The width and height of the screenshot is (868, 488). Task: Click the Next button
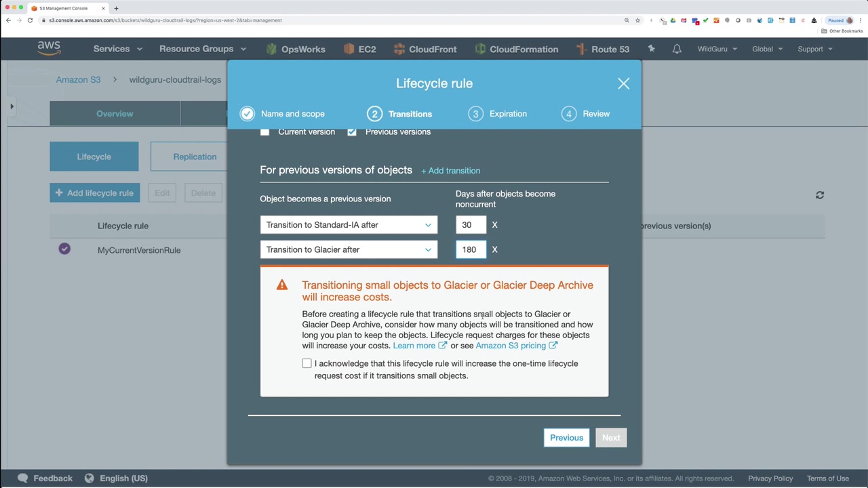pyautogui.click(x=611, y=438)
